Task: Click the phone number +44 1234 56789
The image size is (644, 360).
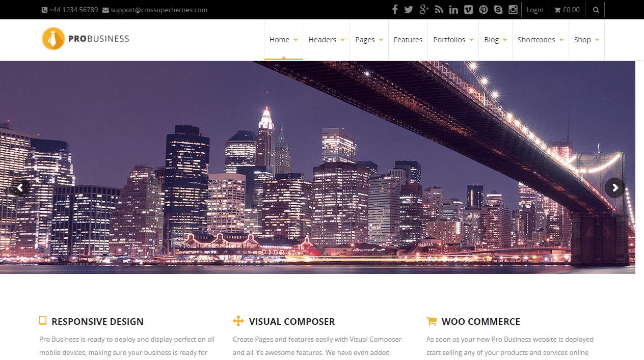Action: tap(73, 10)
